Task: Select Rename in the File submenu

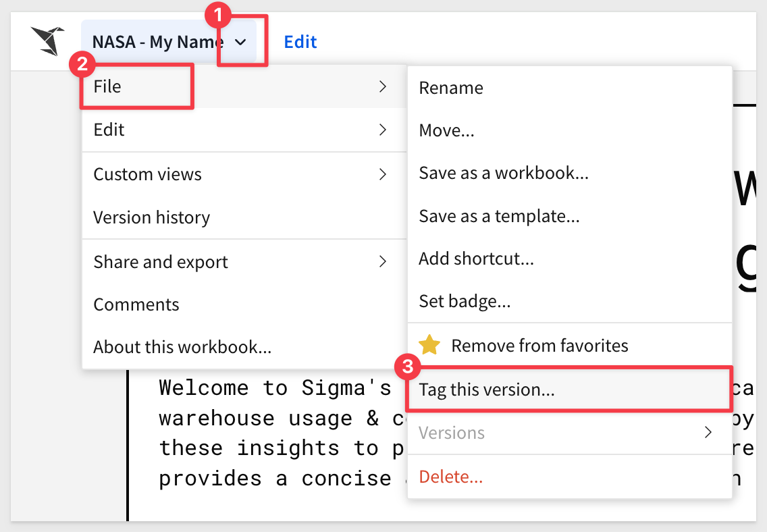Action: [x=450, y=88]
